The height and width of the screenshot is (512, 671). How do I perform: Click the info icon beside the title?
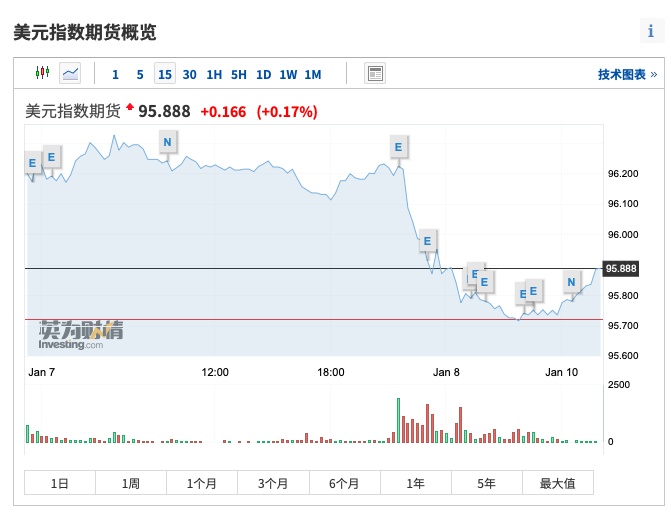(651, 31)
